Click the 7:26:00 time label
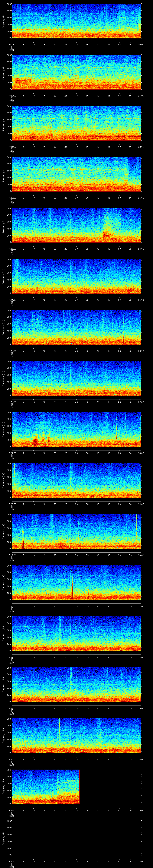Screen dimensions: 153x868 (x=12, y=402)
